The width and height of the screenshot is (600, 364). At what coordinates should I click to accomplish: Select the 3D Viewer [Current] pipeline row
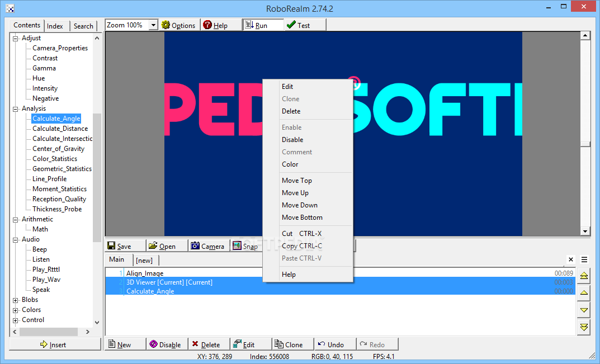click(x=340, y=282)
